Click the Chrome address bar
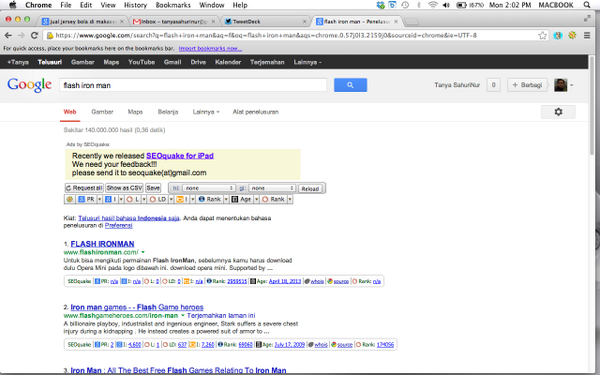The height and width of the screenshot is (375, 600). (291, 36)
